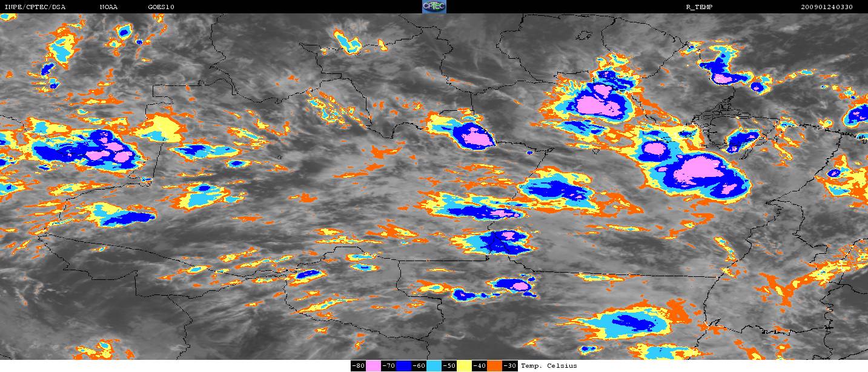The height and width of the screenshot is (372, 868).
Task: Click the "-80" legend value
Action: click(x=359, y=366)
